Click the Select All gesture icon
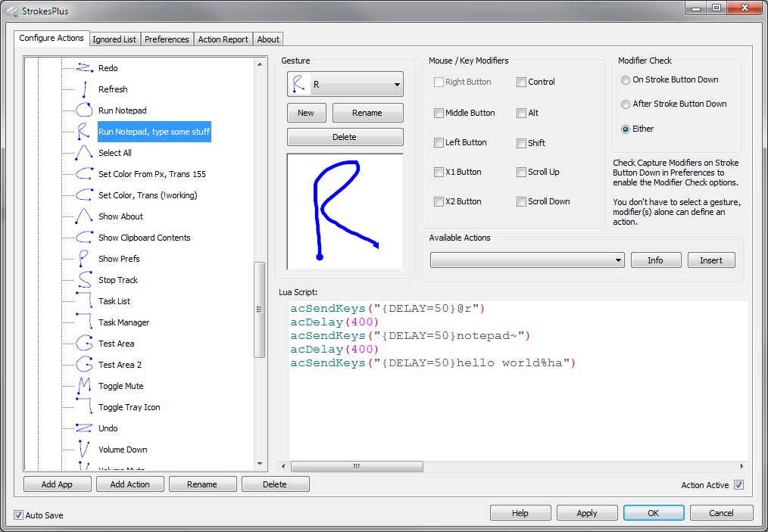The width and height of the screenshot is (768, 532). click(84, 153)
